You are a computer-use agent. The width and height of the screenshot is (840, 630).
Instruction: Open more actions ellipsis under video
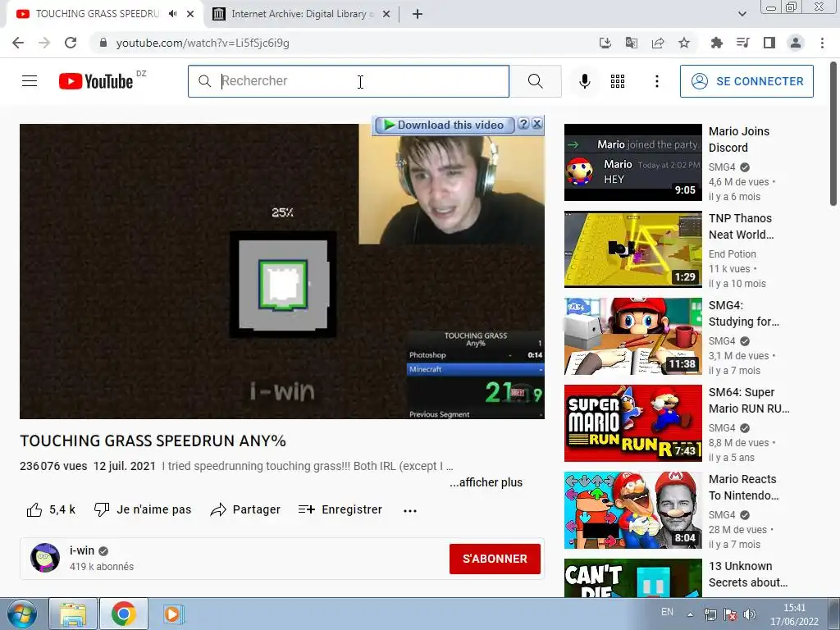[x=410, y=510]
